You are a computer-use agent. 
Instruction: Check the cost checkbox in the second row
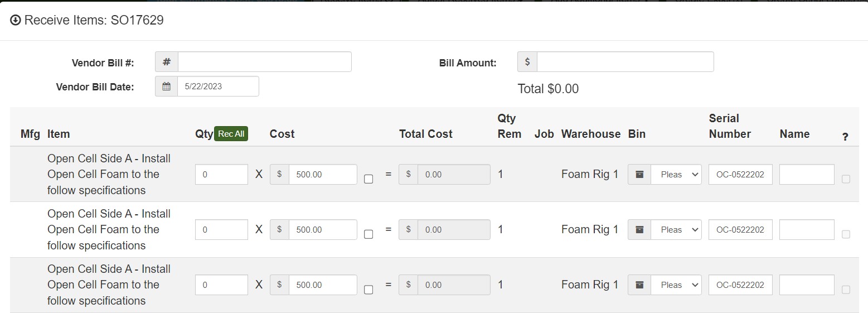click(x=368, y=234)
